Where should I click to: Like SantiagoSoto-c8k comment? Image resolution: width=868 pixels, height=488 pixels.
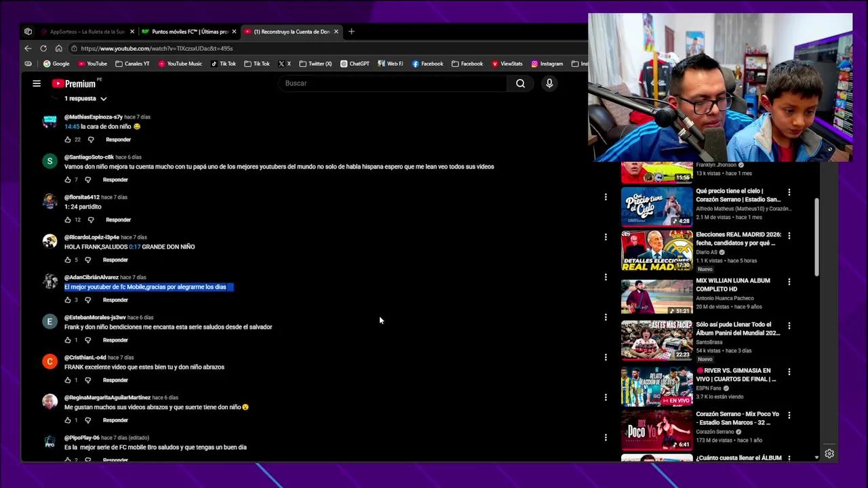click(x=68, y=180)
